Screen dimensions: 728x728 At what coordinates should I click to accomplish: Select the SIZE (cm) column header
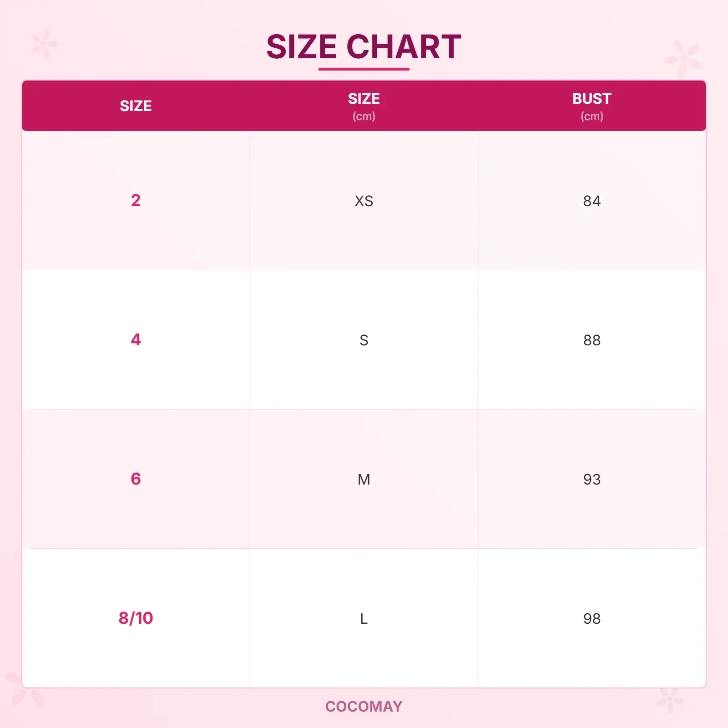pos(364,106)
